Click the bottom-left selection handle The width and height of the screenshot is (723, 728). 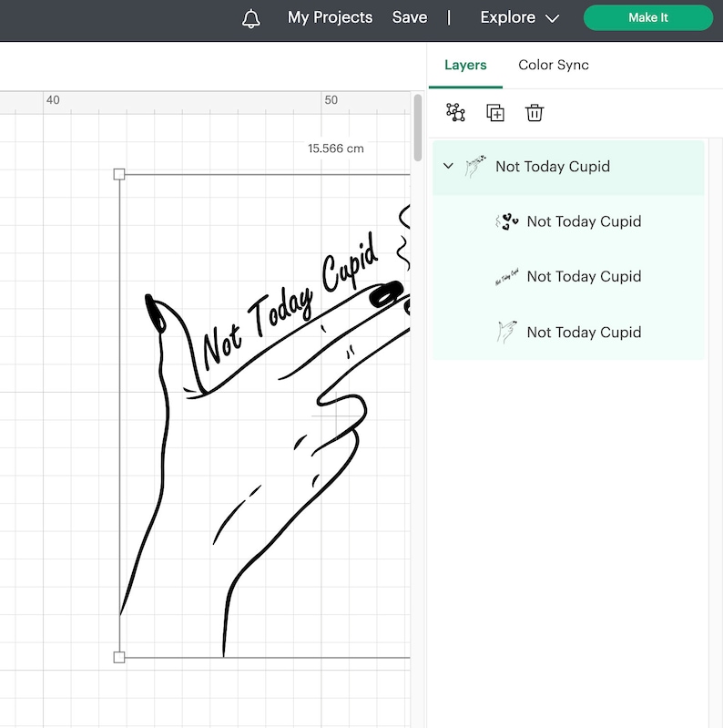(x=119, y=657)
